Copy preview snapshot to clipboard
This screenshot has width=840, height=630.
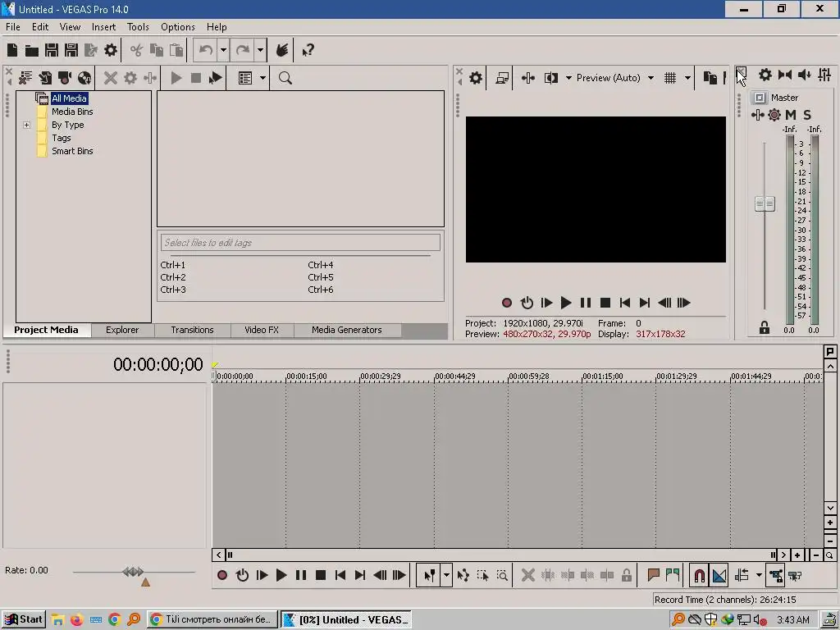pyautogui.click(x=710, y=78)
